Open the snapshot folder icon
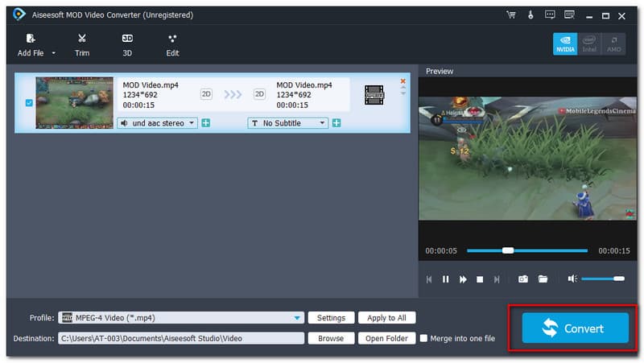 tap(543, 278)
